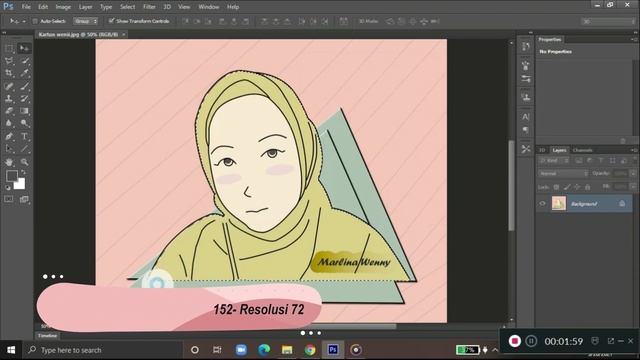The height and width of the screenshot is (360, 640).
Task: Pause the screen recording
Action: [x=531, y=341]
